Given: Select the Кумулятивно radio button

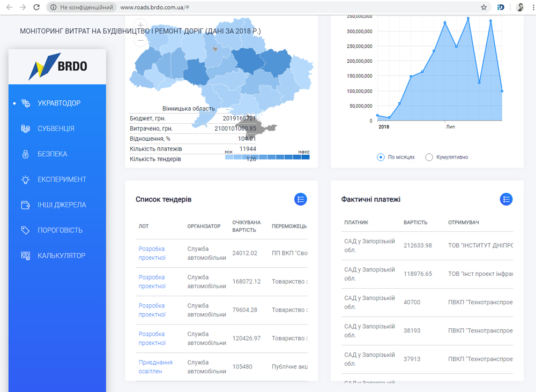Looking at the screenshot, I should pyautogui.click(x=429, y=157).
